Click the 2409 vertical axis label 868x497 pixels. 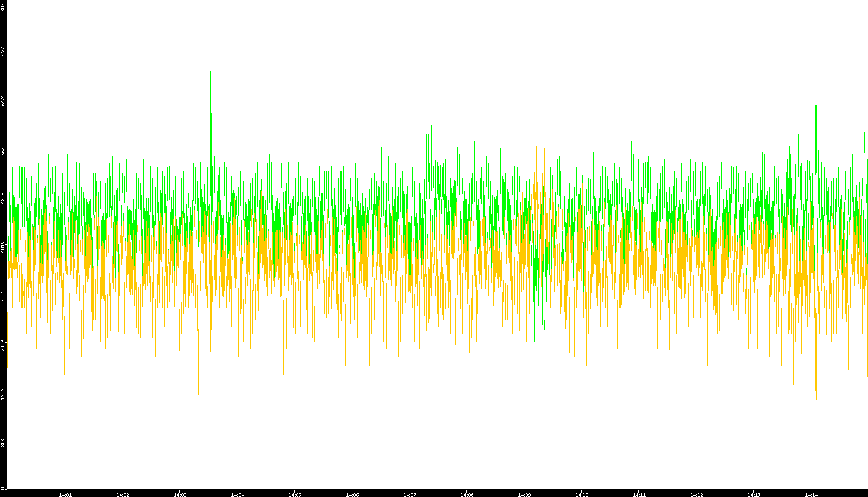tap(3, 345)
